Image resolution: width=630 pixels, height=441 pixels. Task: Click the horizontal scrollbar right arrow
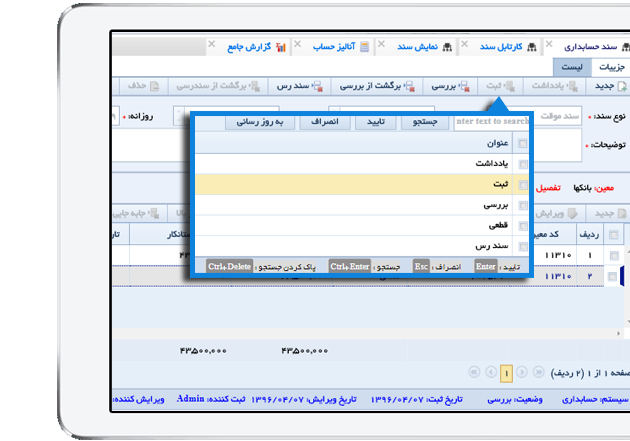tap(618, 333)
